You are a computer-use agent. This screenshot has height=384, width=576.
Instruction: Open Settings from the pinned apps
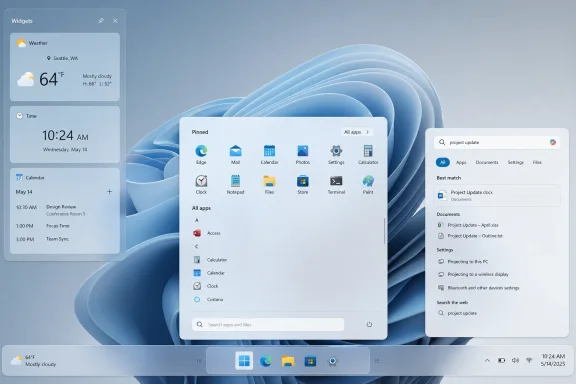point(336,154)
